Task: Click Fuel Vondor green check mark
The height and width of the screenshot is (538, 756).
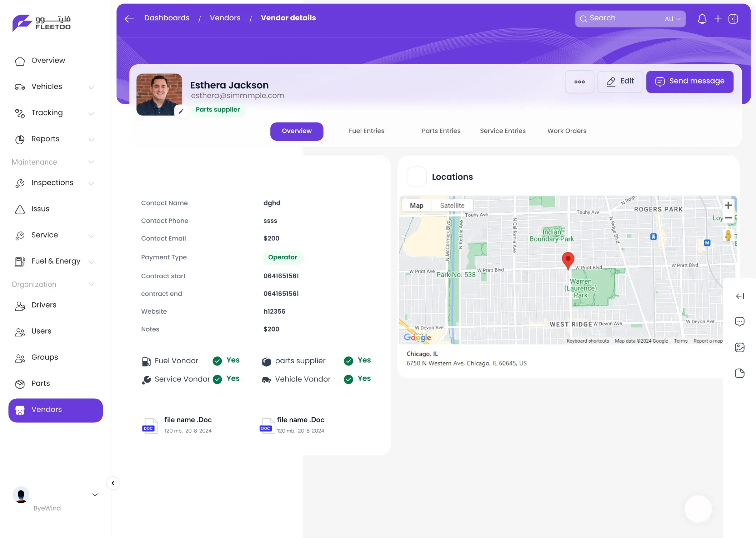Action: coord(217,361)
